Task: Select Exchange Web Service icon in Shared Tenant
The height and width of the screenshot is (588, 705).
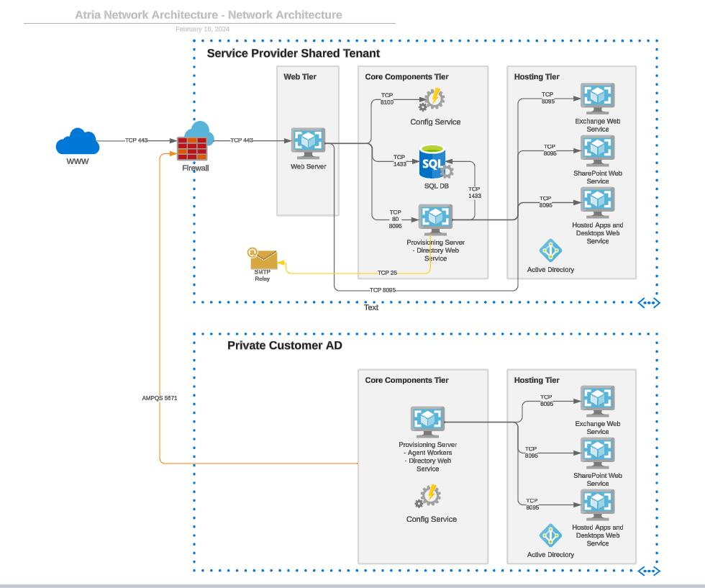Action: 598,99
